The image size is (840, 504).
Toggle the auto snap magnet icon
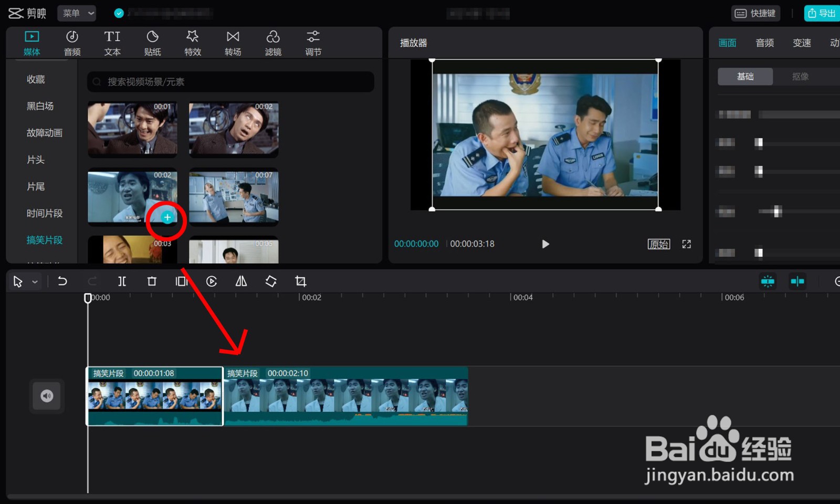pos(768,282)
